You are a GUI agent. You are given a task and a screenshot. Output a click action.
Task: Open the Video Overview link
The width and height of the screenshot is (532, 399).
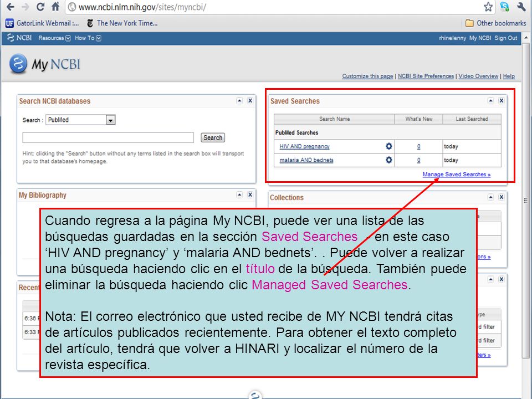pyautogui.click(x=478, y=76)
